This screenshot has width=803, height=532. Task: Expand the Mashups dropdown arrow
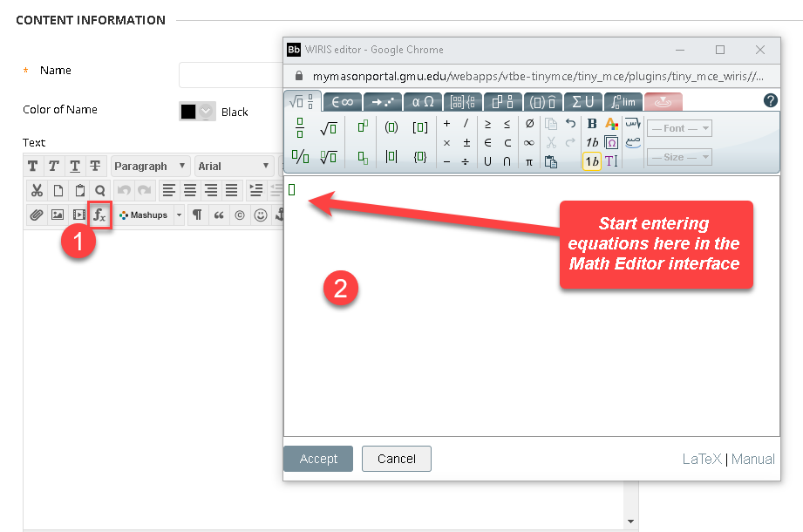point(178,215)
